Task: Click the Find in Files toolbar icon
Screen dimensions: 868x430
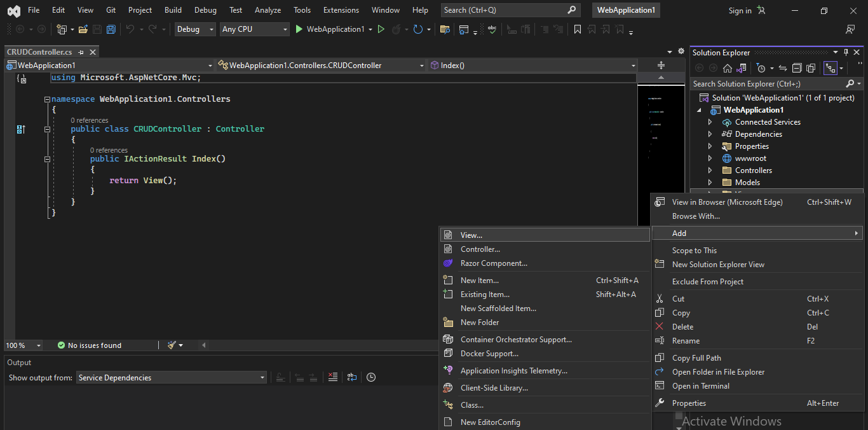Action: coord(445,29)
